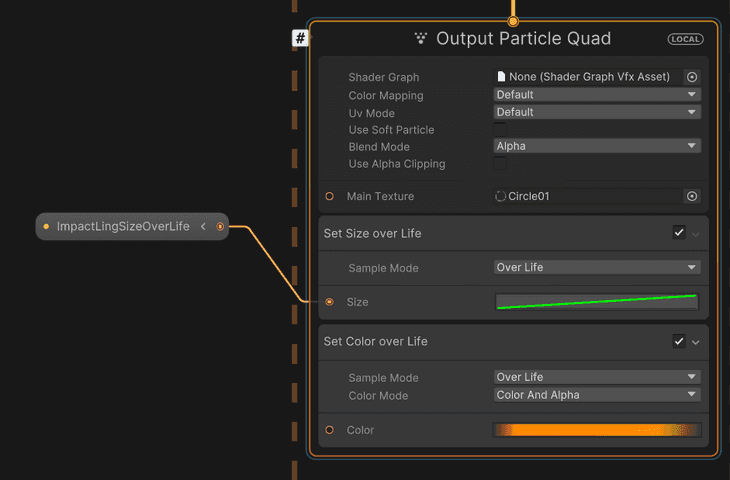Open the Color gradient editor
The width and height of the screenshot is (730, 480).
(x=597, y=430)
